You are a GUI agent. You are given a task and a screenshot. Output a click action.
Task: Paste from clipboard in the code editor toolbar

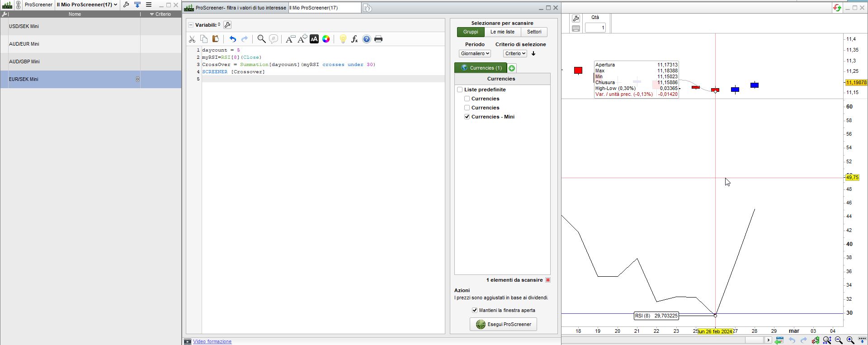tap(216, 39)
